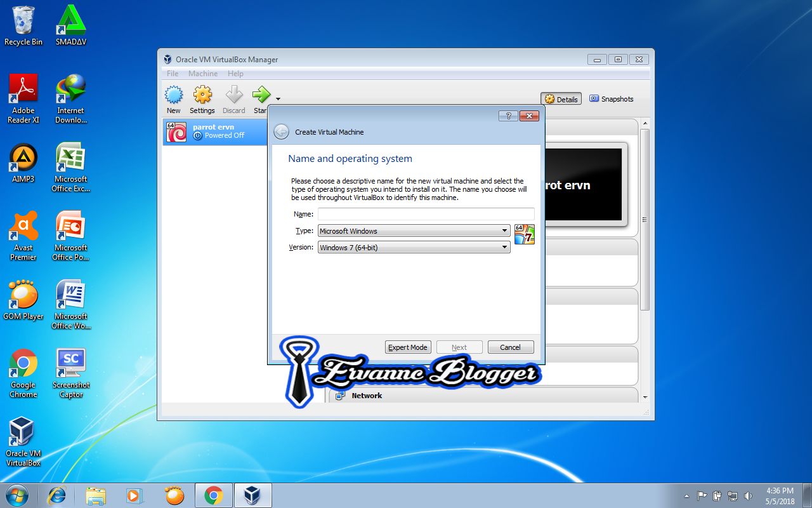This screenshot has height=508, width=812.
Task: Open Internet Download Manager desktop icon
Action: click(x=71, y=98)
